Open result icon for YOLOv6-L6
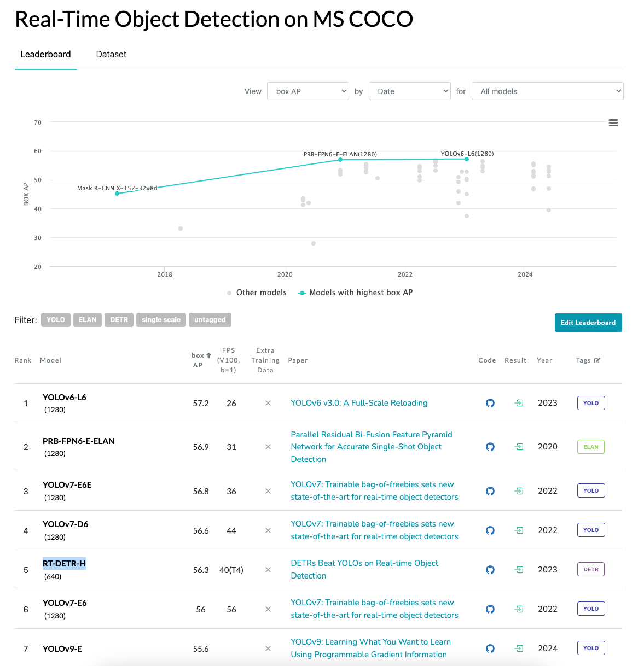This screenshot has width=644, height=666. pos(519,403)
